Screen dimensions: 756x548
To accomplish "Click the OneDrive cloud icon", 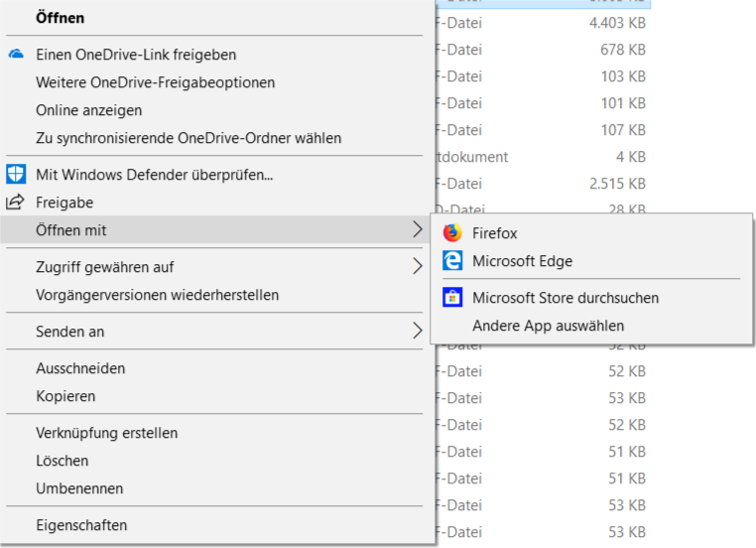I will point(16,54).
